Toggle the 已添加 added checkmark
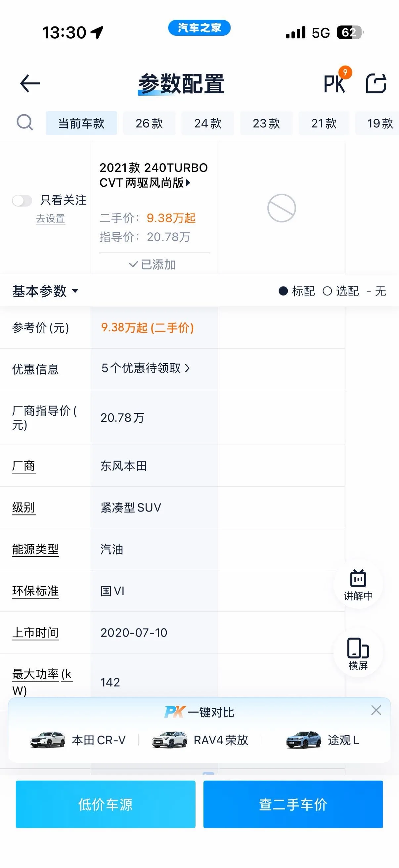 152,265
